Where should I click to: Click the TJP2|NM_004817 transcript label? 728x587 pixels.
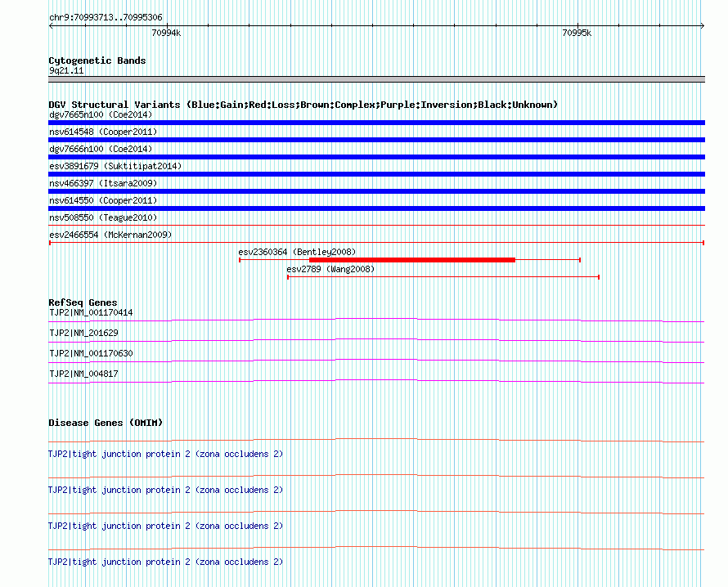[83, 374]
